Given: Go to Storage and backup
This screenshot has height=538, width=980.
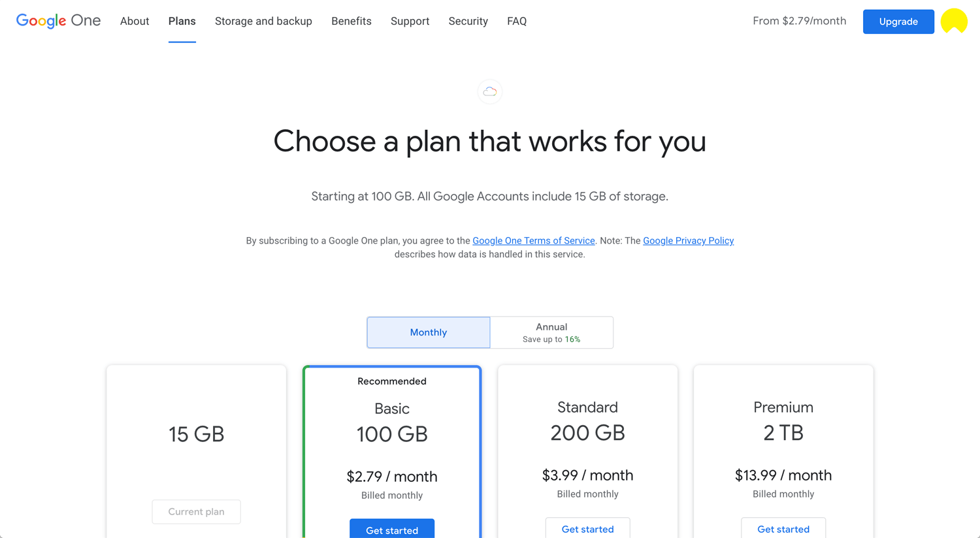Looking at the screenshot, I should (263, 22).
